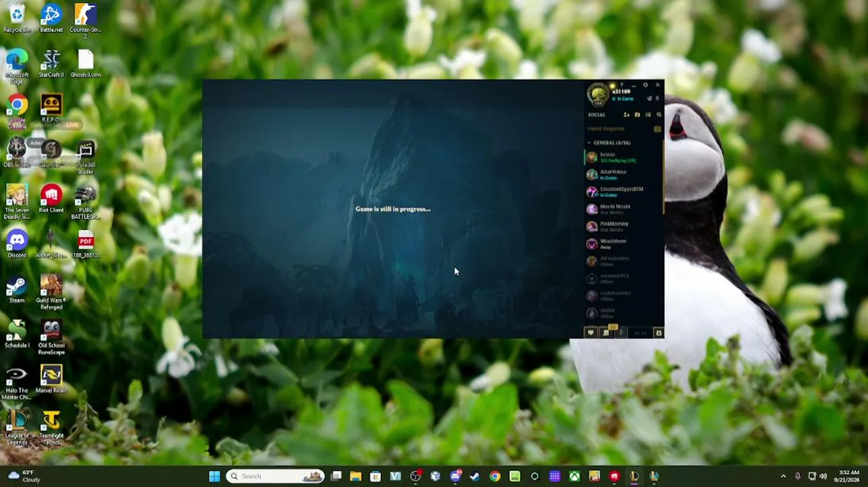Open Friend Requests notification badge
The width and height of the screenshot is (868, 487).
657,129
